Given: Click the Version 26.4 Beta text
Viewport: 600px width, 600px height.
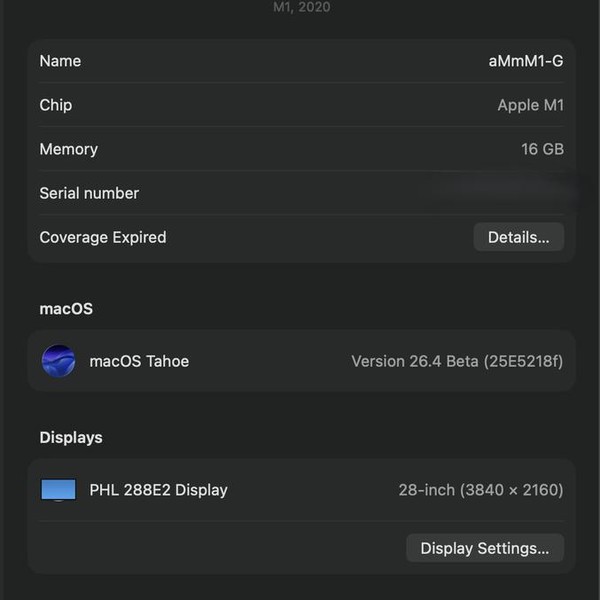Looking at the screenshot, I should pos(456,361).
